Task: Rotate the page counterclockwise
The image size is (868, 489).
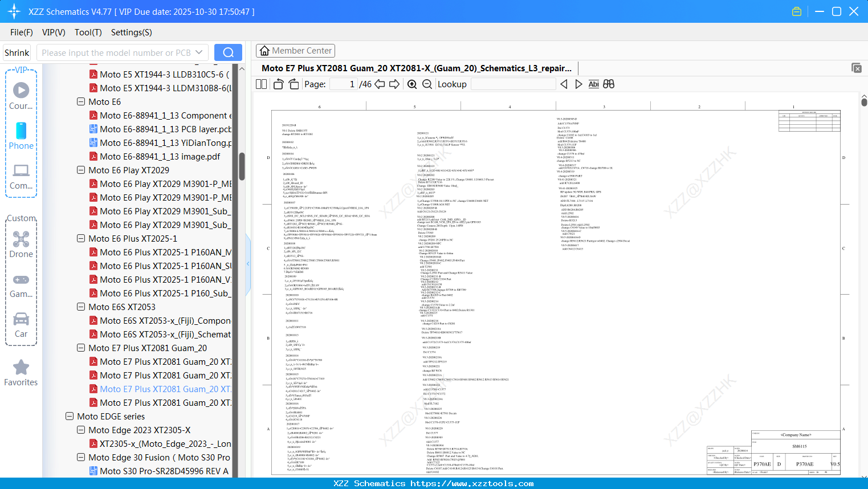Action: (279, 84)
